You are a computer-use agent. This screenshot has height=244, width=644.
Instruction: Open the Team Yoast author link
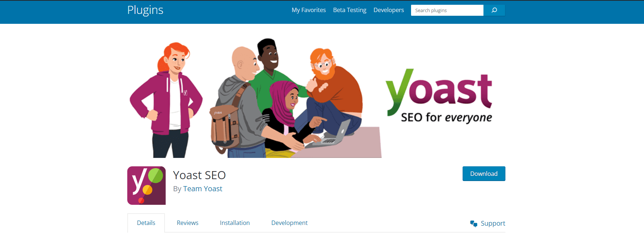click(203, 189)
